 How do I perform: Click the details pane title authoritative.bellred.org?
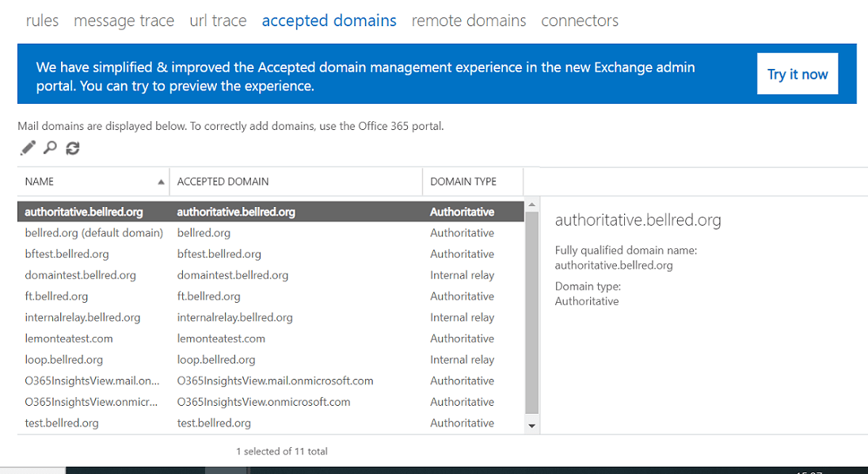click(x=638, y=220)
